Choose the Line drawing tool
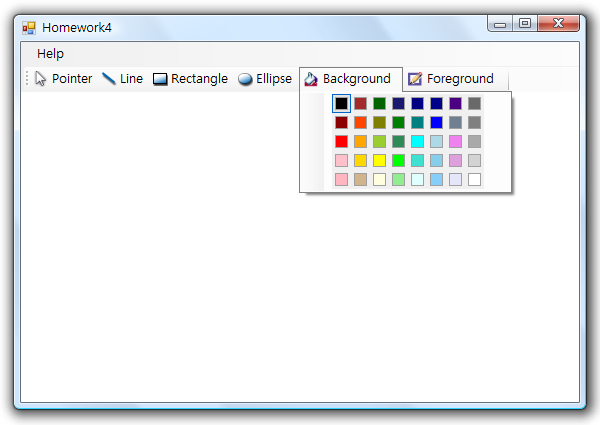 pos(122,79)
